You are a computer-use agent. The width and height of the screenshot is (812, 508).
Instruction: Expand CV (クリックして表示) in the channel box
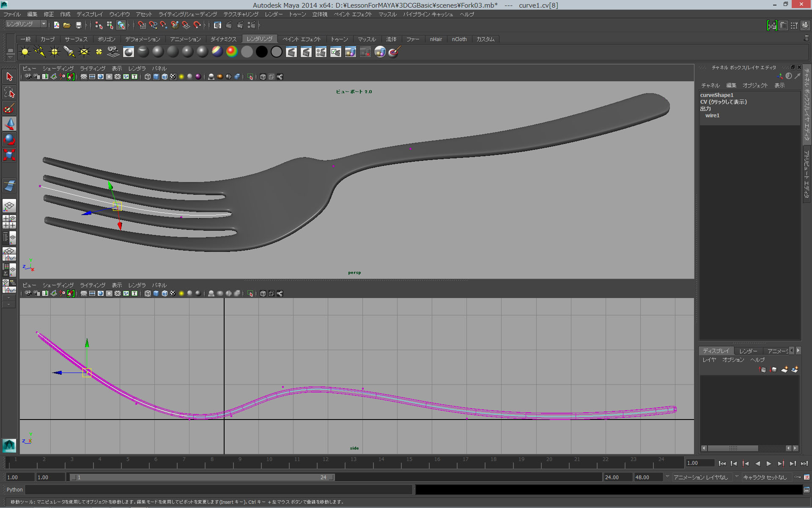pyautogui.click(x=724, y=102)
